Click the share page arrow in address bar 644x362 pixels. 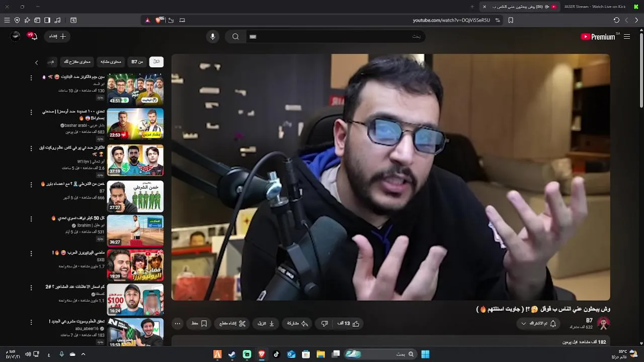171,20
